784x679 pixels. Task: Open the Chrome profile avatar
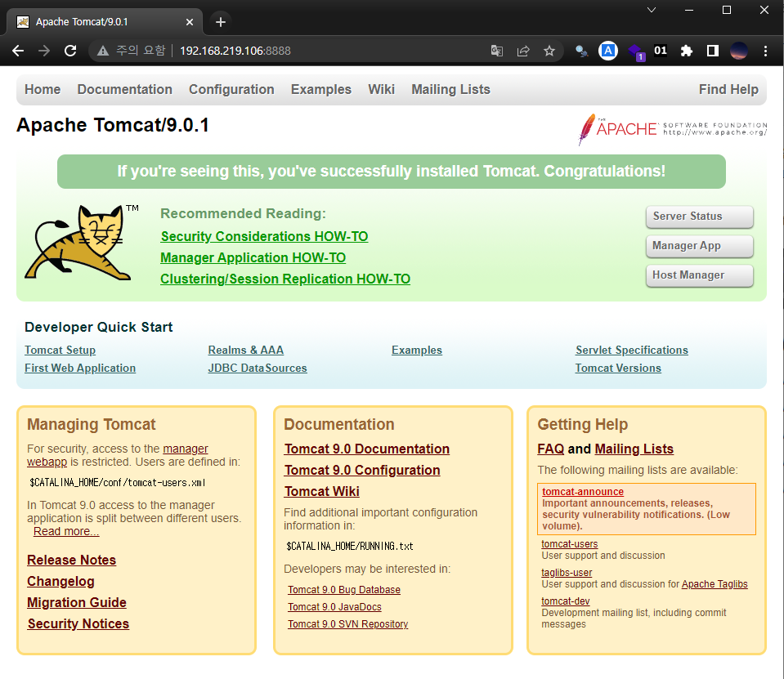(738, 51)
